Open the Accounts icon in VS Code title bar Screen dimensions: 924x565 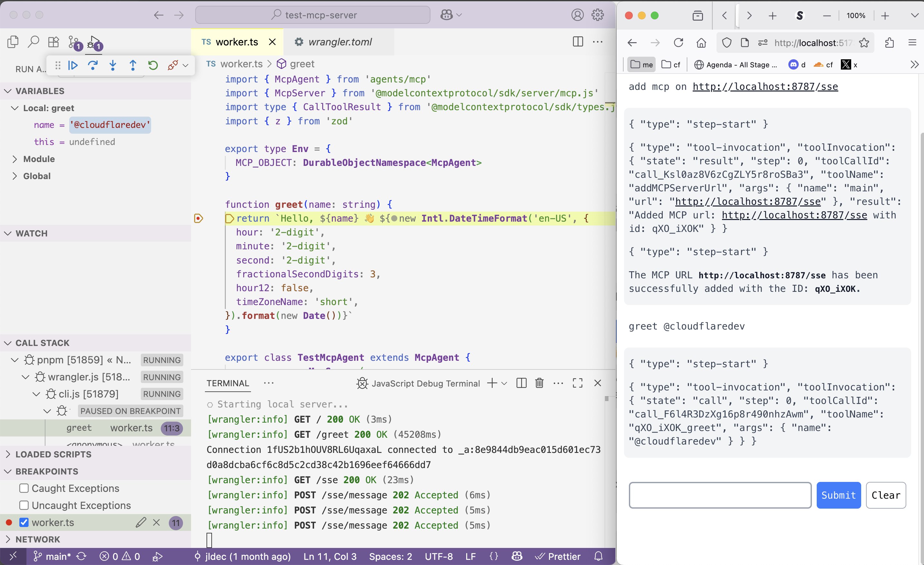pyautogui.click(x=577, y=15)
